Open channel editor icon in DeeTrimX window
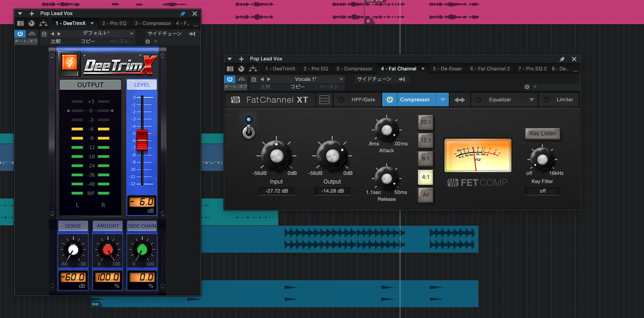644x318 pixels. click(x=20, y=23)
